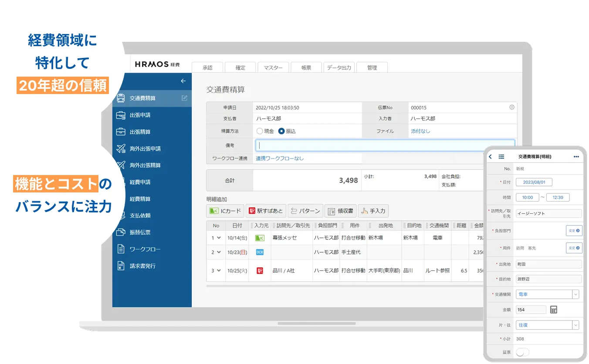Click the 請求書発行 sidebar icon

[121, 266]
